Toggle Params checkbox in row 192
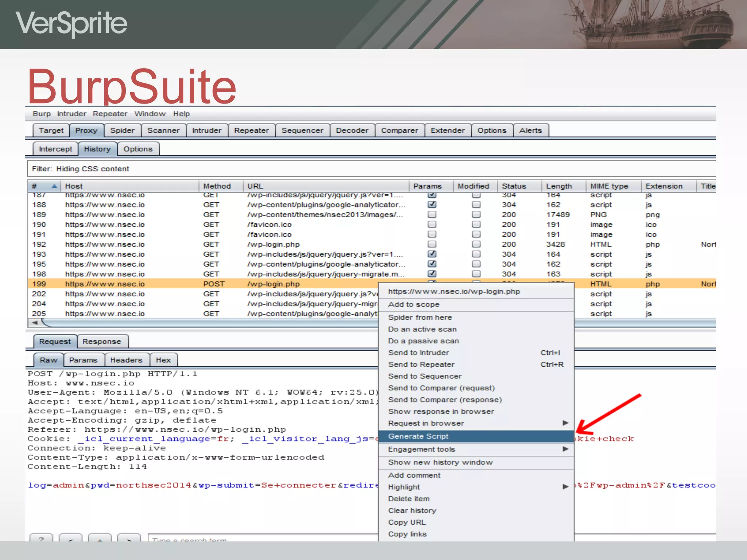747x560 pixels. tap(432, 244)
